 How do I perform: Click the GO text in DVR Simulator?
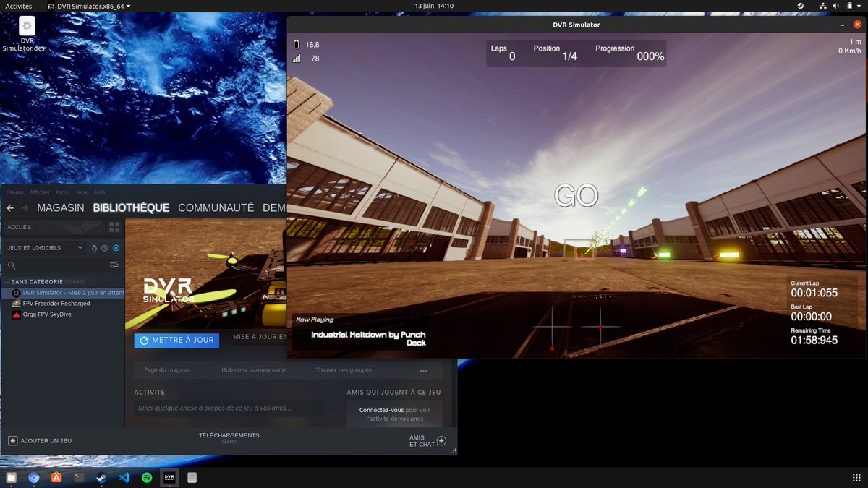point(576,195)
